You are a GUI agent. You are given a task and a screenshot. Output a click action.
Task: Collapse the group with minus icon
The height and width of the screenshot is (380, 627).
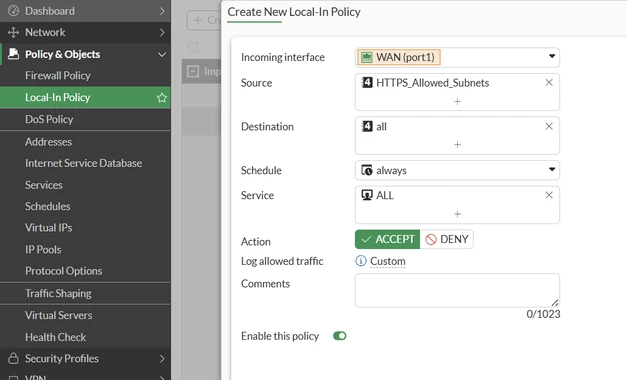pos(193,72)
